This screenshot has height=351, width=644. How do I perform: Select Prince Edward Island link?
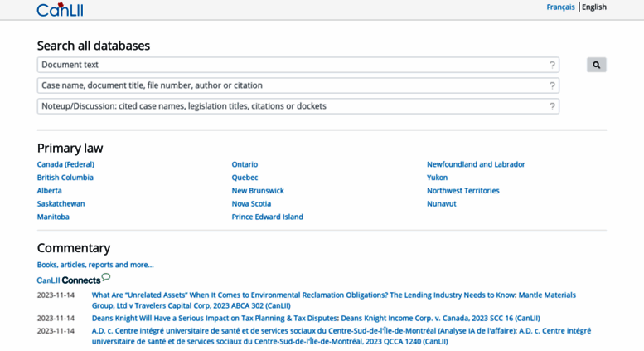[x=268, y=217]
